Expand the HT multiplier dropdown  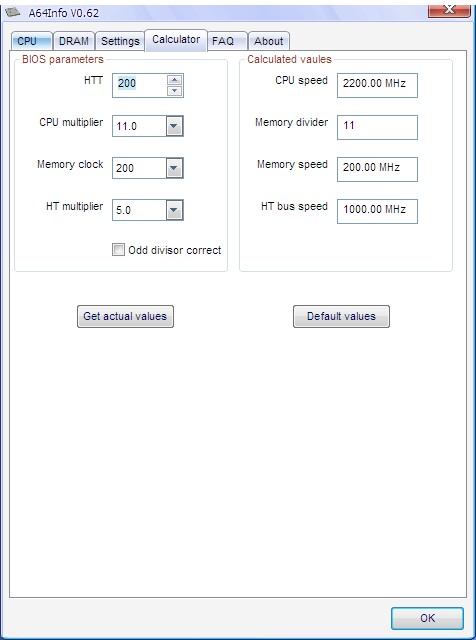174,210
